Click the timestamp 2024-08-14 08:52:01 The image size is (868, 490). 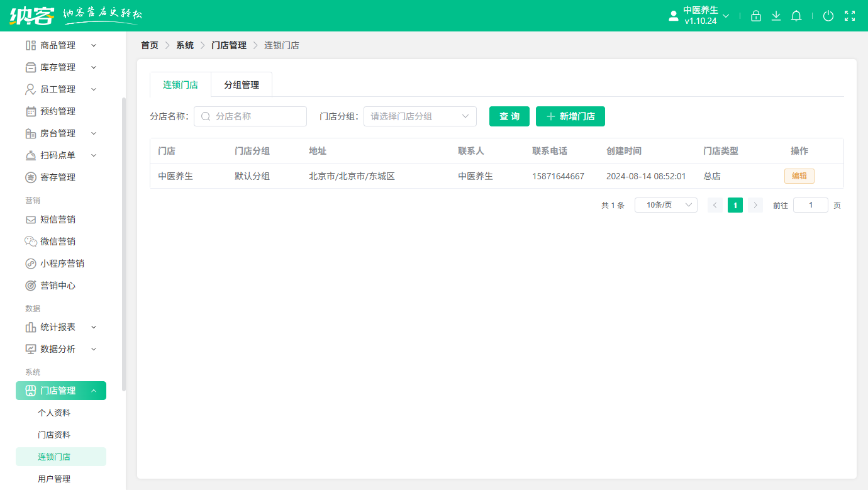click(x=646, y=176)
